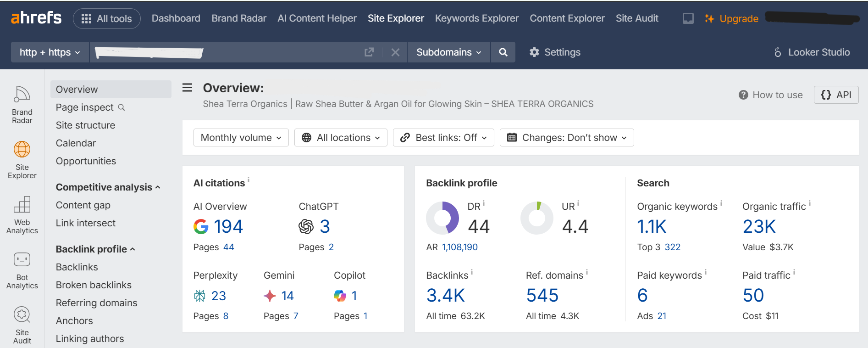The height and width of the screenshot is (348, 868).
Task: Collapse the Competitive analysis section
Action: [x=108, y=187]
